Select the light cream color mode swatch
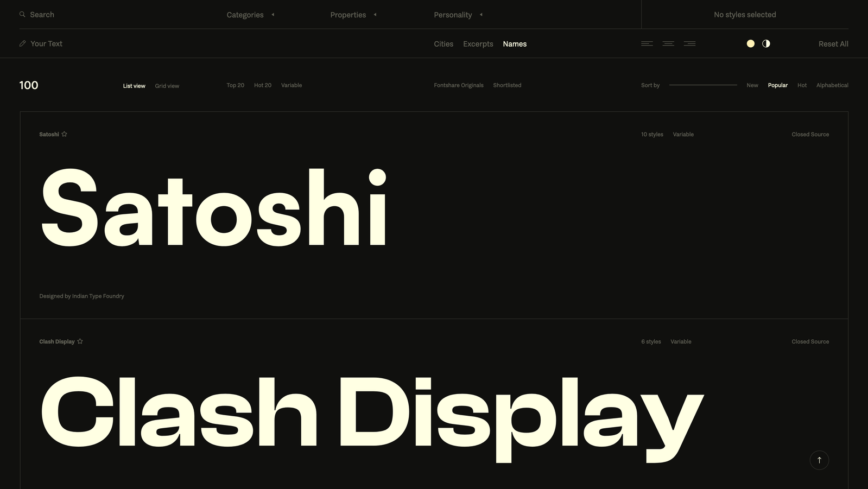The height and width of the screenshot is (489, 868). click(751, 43)
